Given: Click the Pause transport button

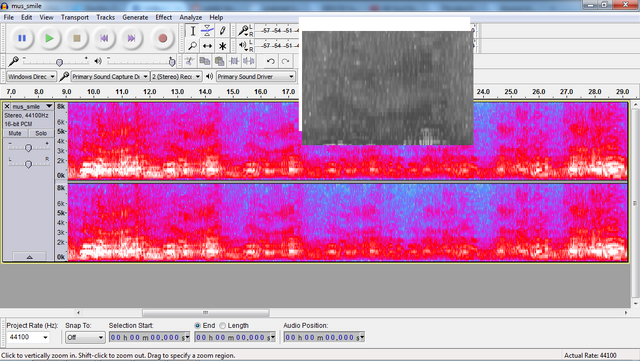Looking at the screenshot, I should pyautogui.click(x=22, y=38).
